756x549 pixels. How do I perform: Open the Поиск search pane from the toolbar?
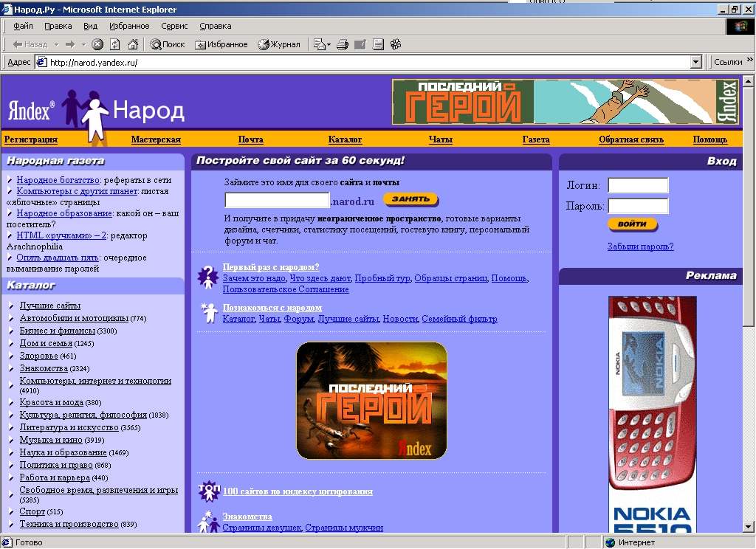(x=168, y=44)
